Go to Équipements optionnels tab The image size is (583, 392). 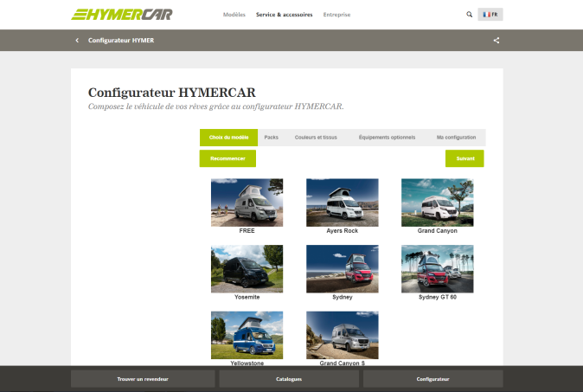click(x=387, y=138)
